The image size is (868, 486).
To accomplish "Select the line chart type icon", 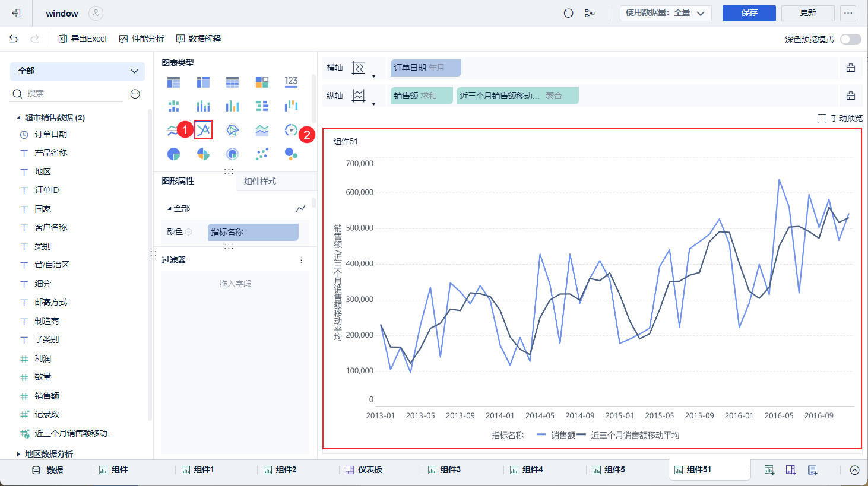I will coord(203,130).
